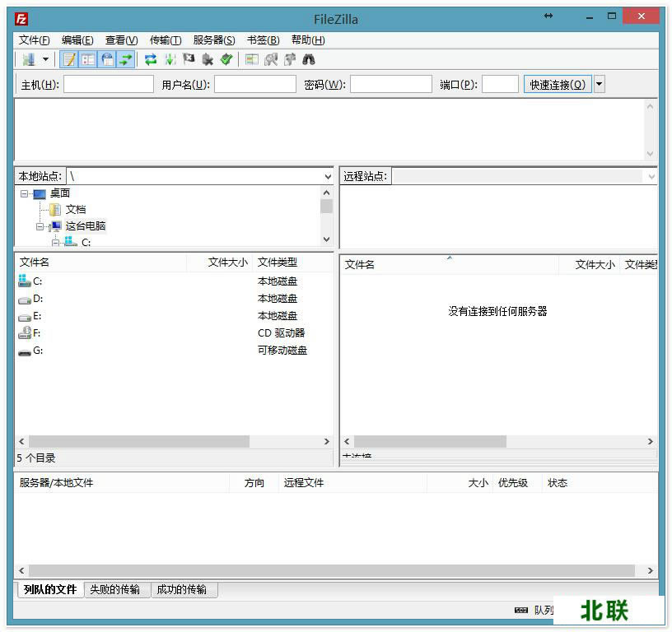Disconnect from current server icon

(x=208, y=59)
